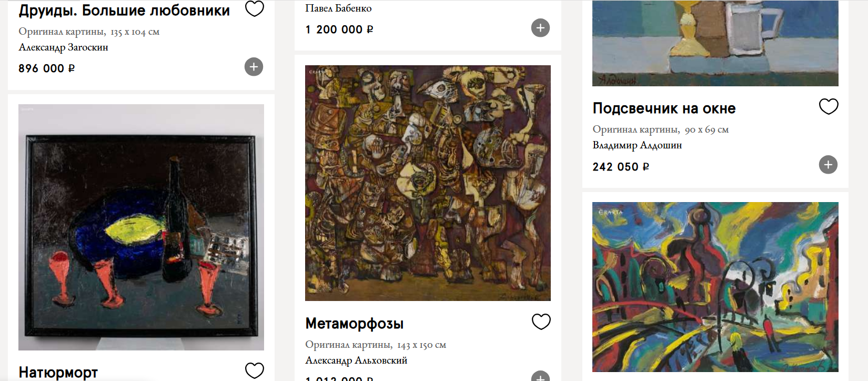View artist Александр Загоскин page

(x=63, y=47)
